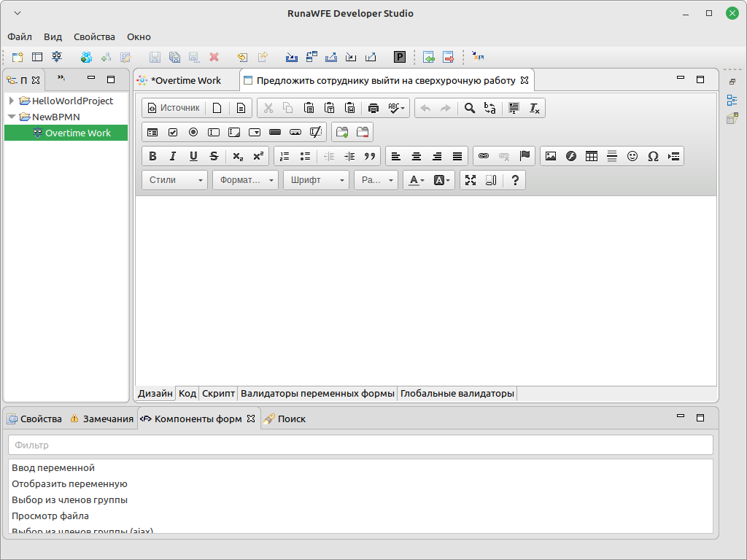This screenshot has height=560, width=747.
Task: Switch to the Код tab
Action: click(x=187, y=393)
